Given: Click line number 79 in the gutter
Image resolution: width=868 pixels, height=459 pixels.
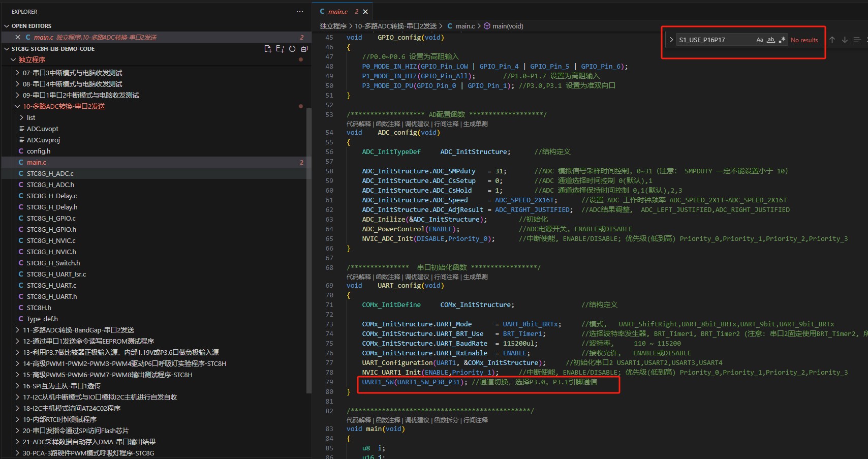Looking at the screenshot, I should [329, 382].
